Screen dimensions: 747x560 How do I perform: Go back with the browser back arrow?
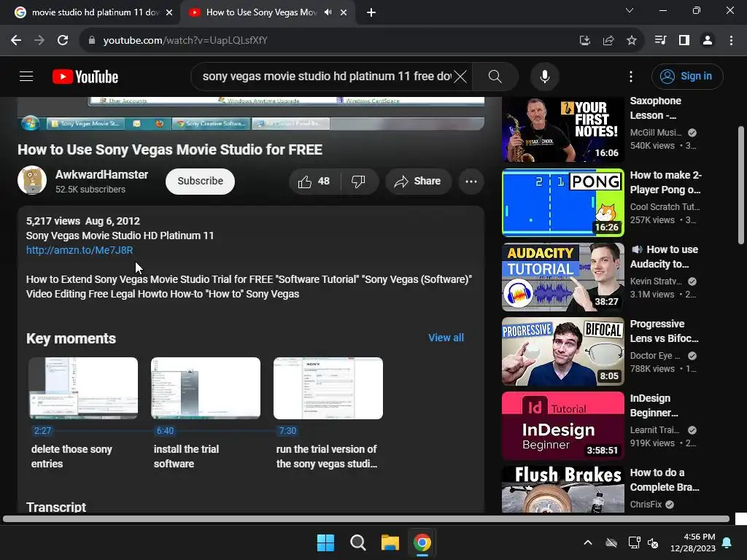point(16,41)
